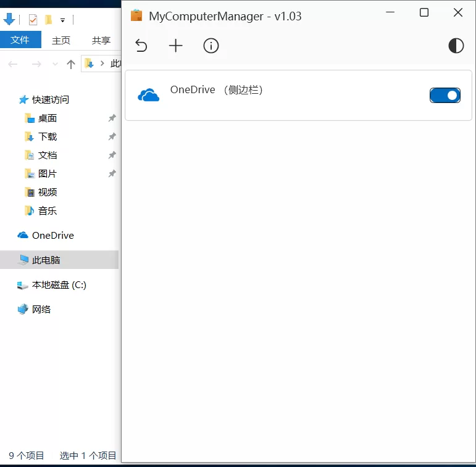This screenshot has width=476, height=467.
Task: Open the quick access toolbar dropdown arrow
Action: (62, 20)
